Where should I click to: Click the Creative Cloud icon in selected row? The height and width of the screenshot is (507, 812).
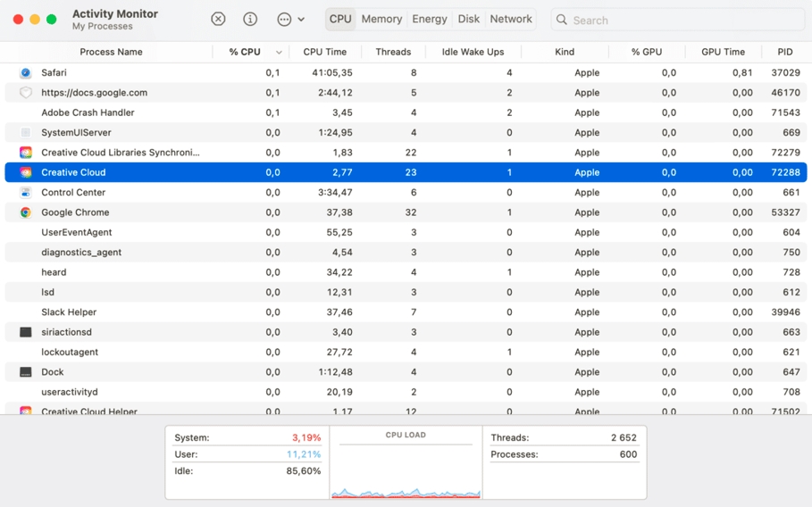coord(25,172)
